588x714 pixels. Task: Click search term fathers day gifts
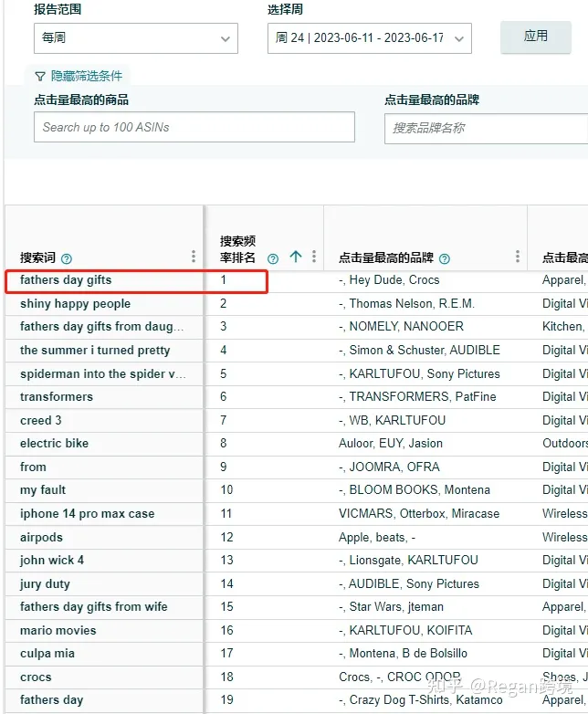click(x=66, y=280)
